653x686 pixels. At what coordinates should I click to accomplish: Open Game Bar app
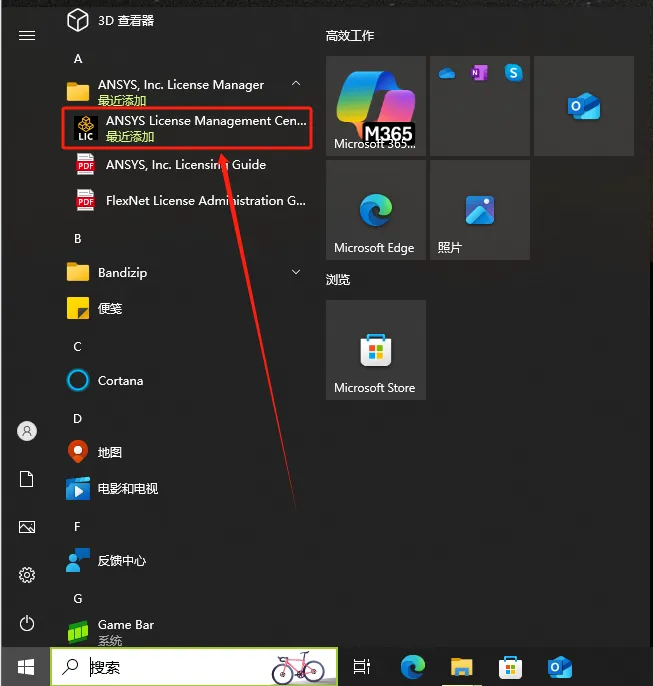pyautogui.click(x=110, y=632)
